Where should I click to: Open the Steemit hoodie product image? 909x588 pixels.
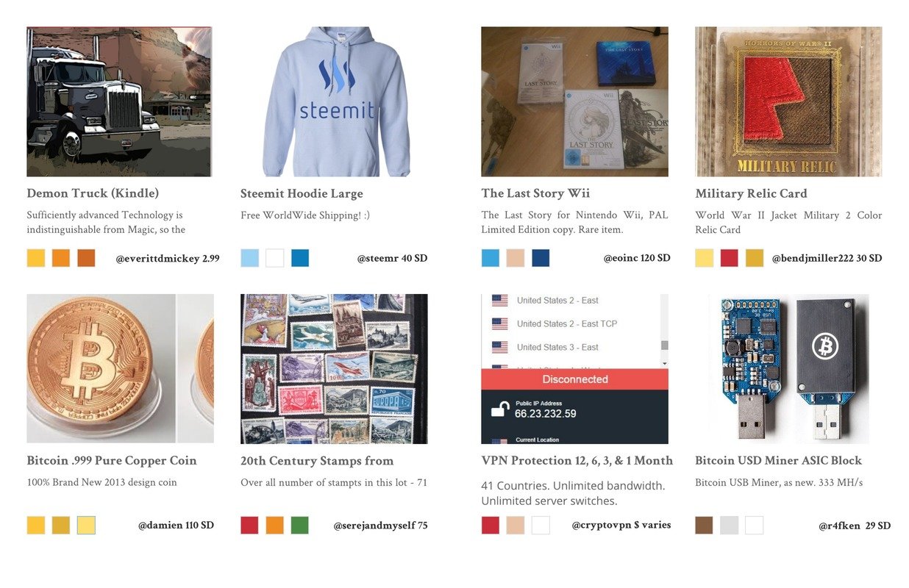(x=334, y=101)
